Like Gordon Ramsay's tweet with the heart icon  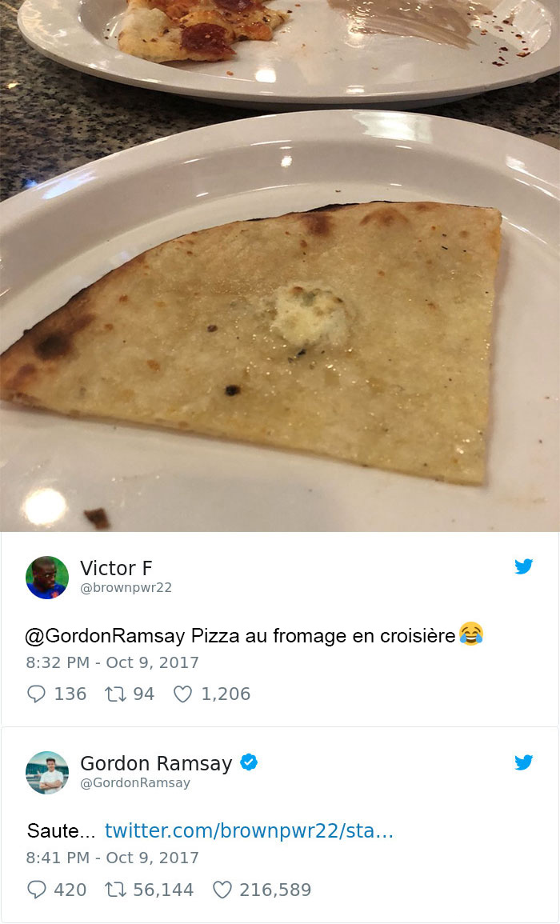222,890
